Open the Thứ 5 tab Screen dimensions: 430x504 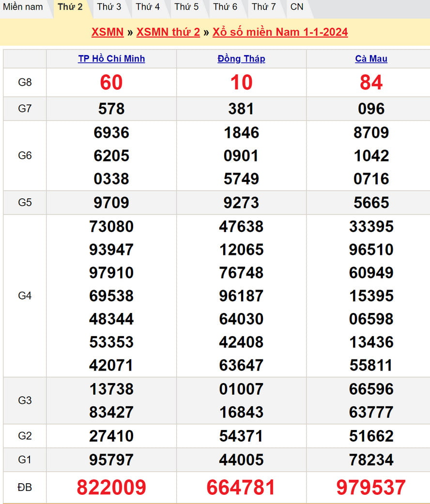pyautogui.click(x=186, y=7)
